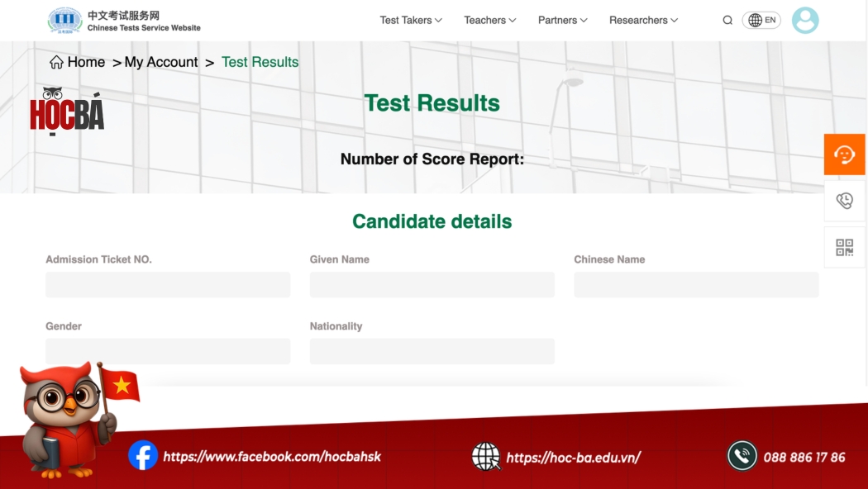Open the user profile avatar
Viewport: 868px width, 489px height.
pyautogui.click(x=804, y=21)
